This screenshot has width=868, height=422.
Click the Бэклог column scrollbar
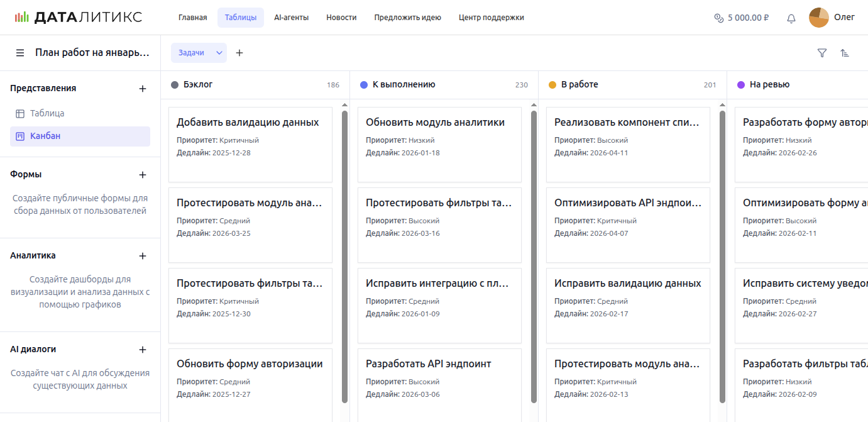coord(344,252)
